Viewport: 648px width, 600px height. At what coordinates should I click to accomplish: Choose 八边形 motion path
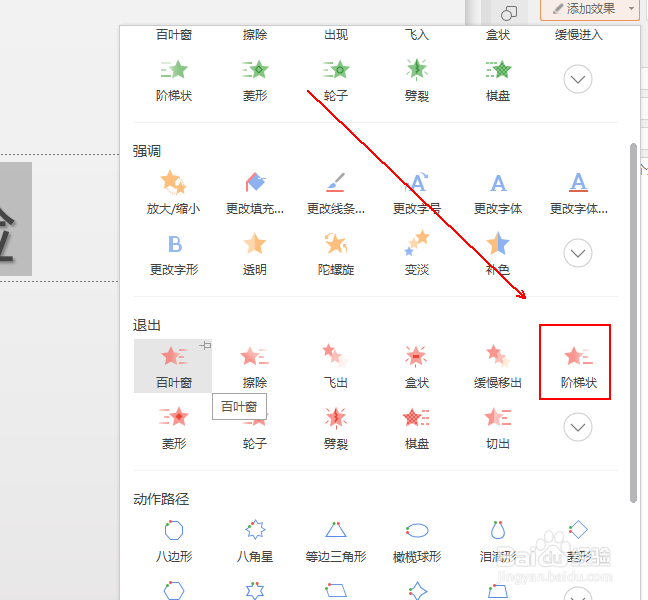tap(174, 540)
